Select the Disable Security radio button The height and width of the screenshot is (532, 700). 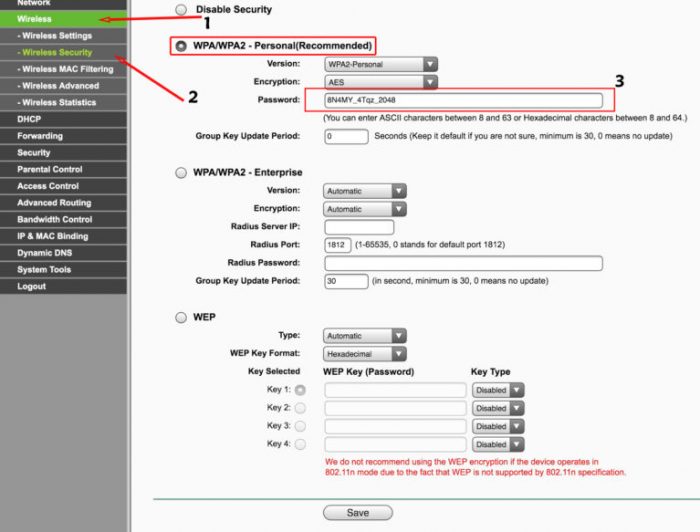[x=181, y=9]
